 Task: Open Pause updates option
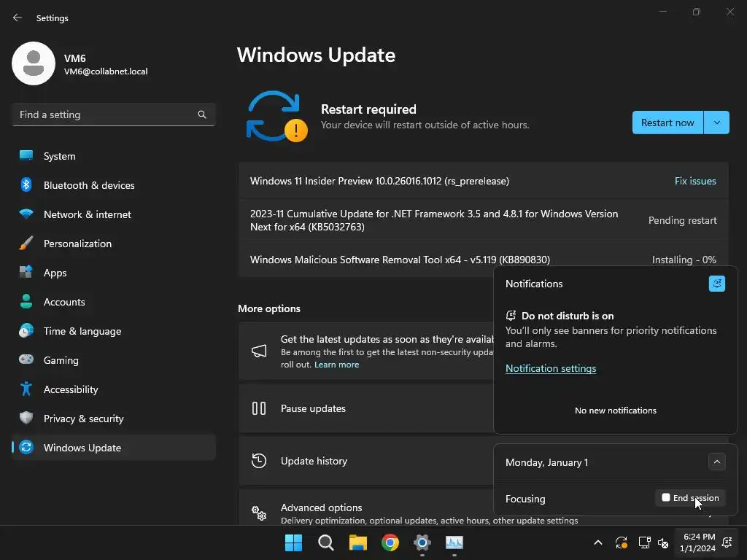click(366, 408)
